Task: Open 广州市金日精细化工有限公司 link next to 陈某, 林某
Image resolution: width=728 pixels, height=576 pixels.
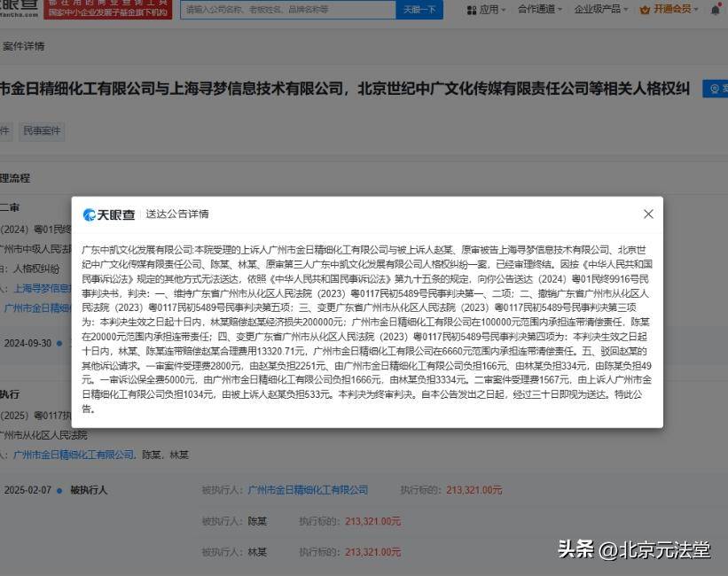Action: [74, 455]
